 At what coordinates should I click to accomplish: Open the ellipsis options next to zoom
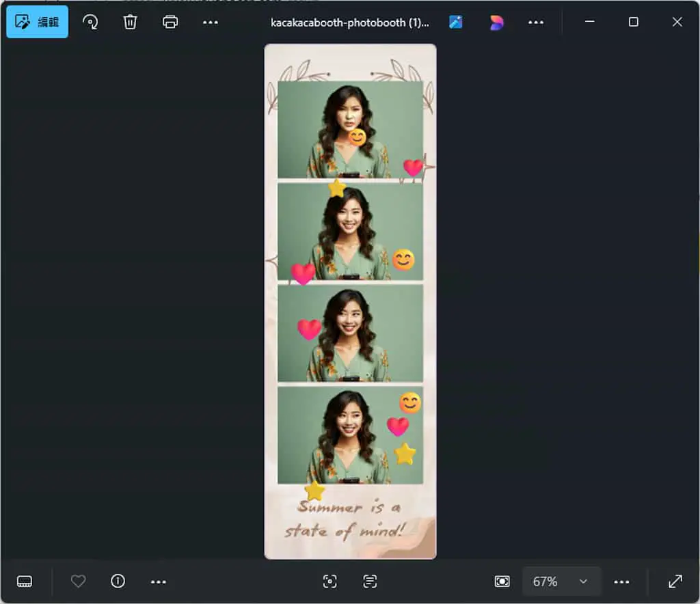pos(621,581)
